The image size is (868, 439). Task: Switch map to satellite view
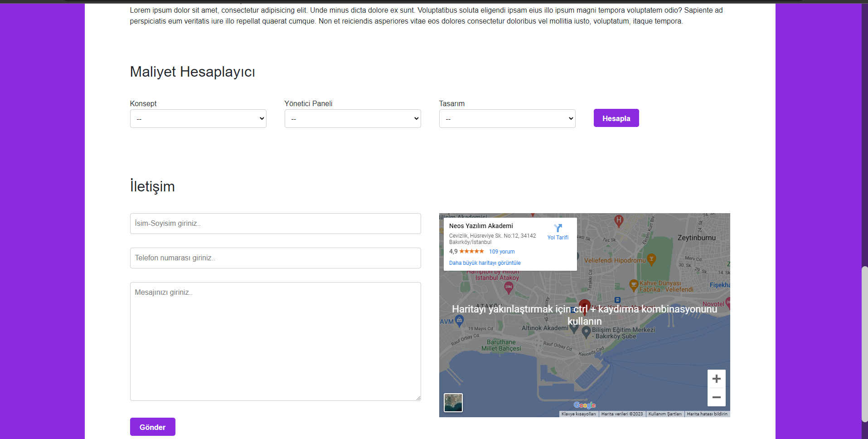(453, 402)
